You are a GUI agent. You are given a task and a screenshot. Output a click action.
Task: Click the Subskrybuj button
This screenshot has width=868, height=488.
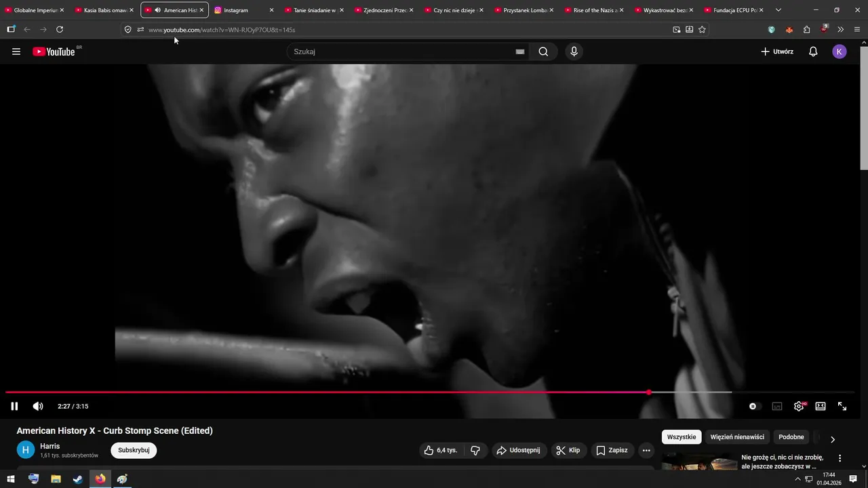134,450
